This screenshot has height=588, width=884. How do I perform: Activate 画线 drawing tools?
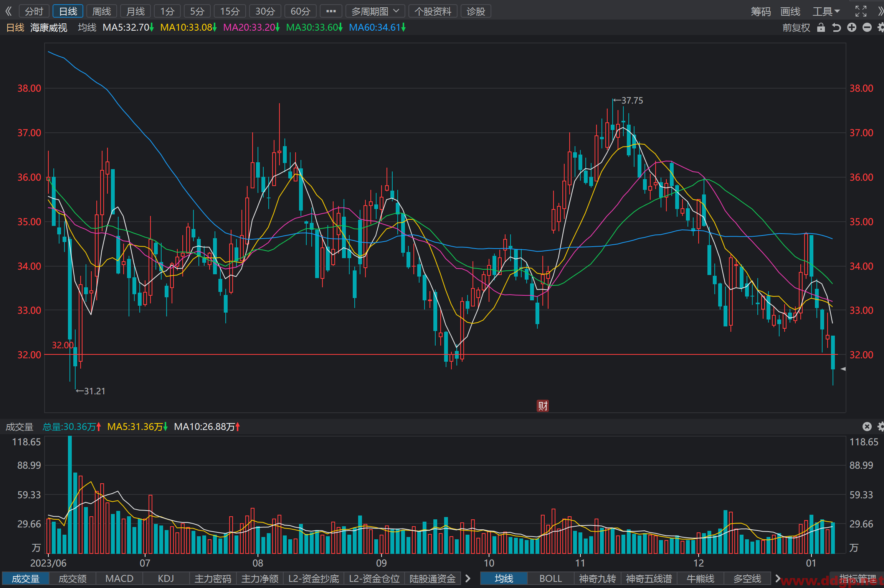point(790,12)
